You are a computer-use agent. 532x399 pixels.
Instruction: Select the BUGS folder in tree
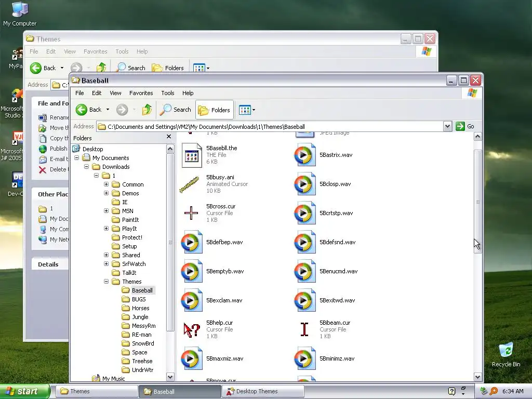click(x=134, y=299)
